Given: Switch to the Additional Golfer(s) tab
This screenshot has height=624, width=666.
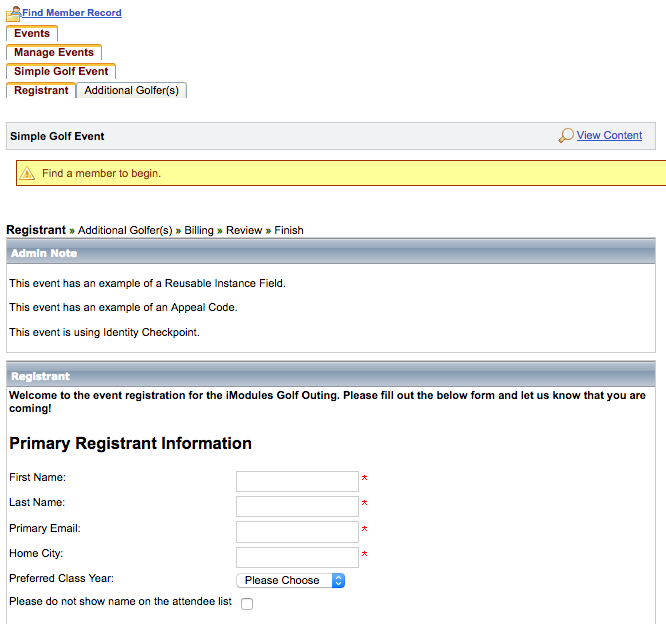Looking at the screenshot, I should tap(131, 90).
